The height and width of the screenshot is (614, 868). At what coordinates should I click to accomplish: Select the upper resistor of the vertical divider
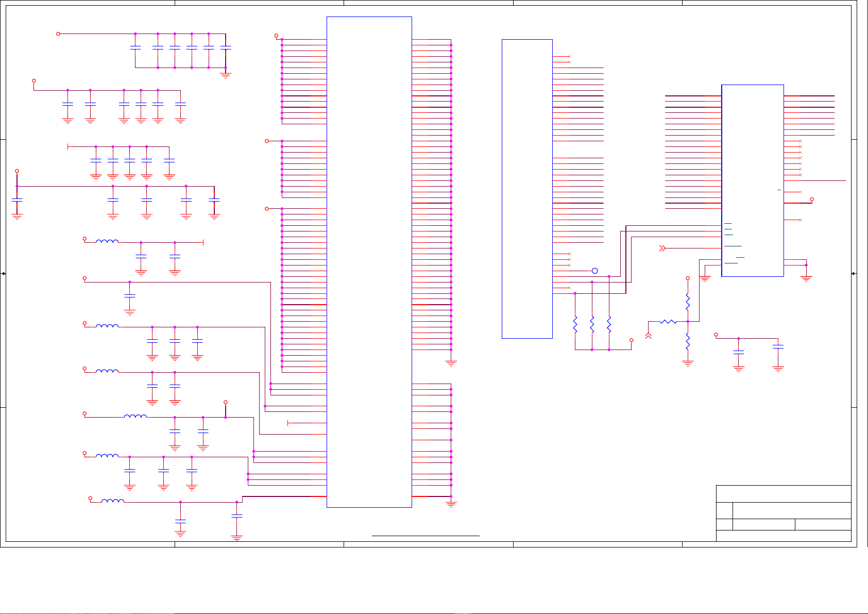[688, 302]
